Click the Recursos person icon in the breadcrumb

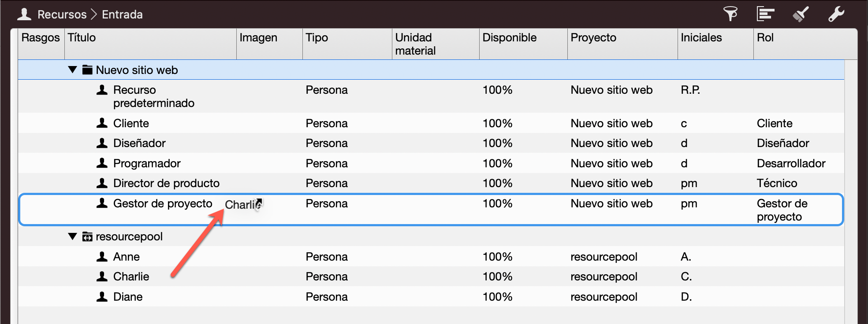point(25,14)
